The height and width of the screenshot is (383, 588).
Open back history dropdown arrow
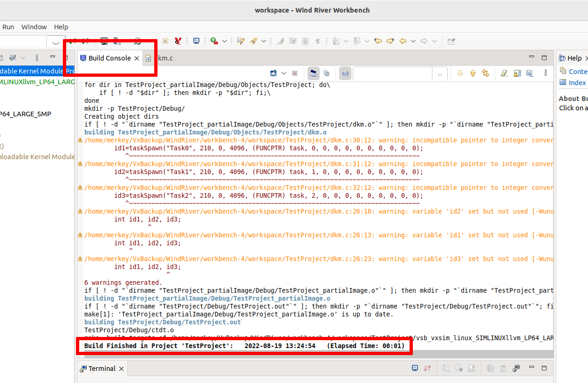click(x=413, y=41)
